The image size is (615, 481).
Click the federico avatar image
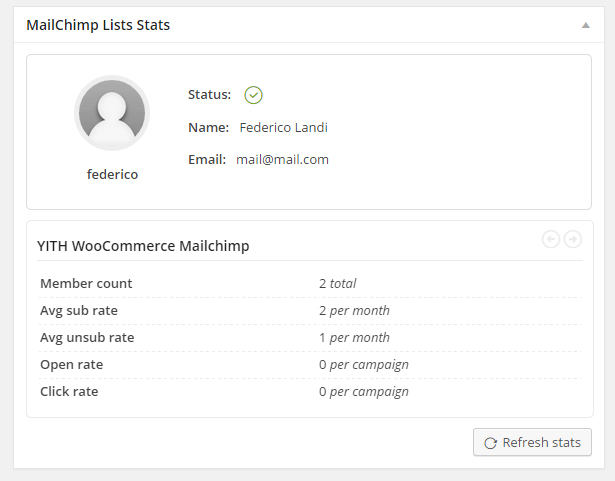tap(112, 112)
